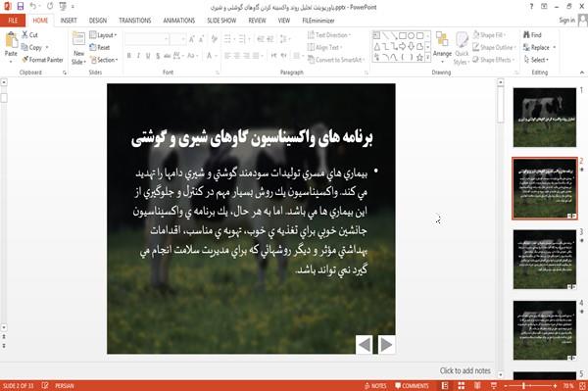Select slide 4 thumbnail
This screenshot has height=391, width=588.
(x=545, y=330)
